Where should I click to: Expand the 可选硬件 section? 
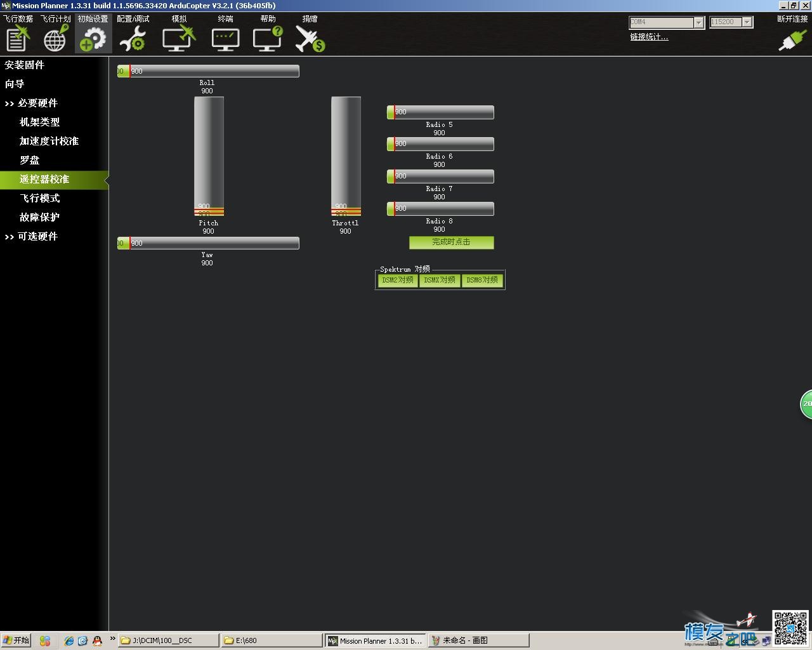pyautogui.click(x=31, y=236)
